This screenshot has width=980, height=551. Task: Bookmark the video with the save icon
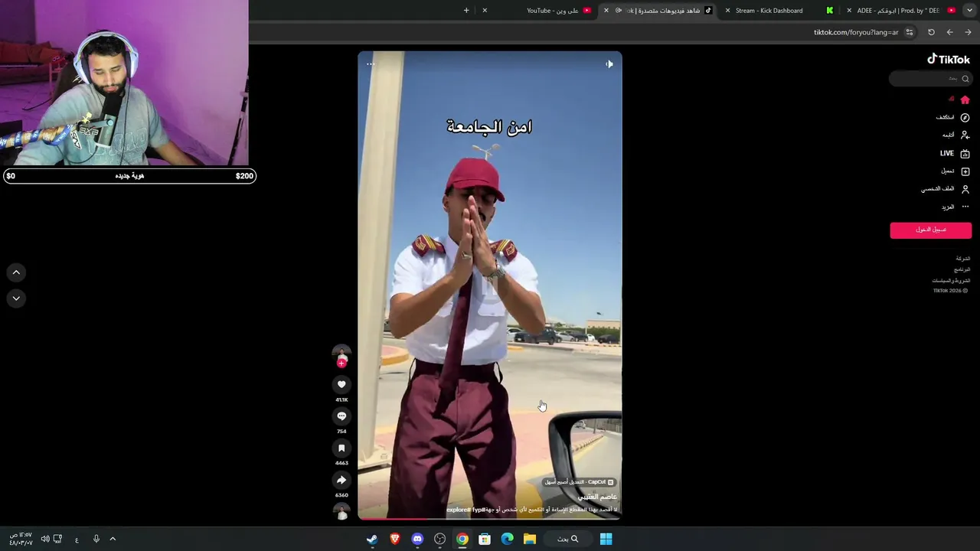point(341,448)
